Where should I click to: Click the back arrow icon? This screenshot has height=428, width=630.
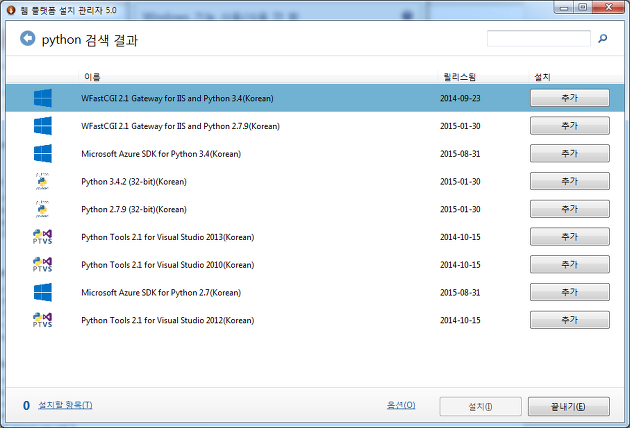click(x=28, y=39)
